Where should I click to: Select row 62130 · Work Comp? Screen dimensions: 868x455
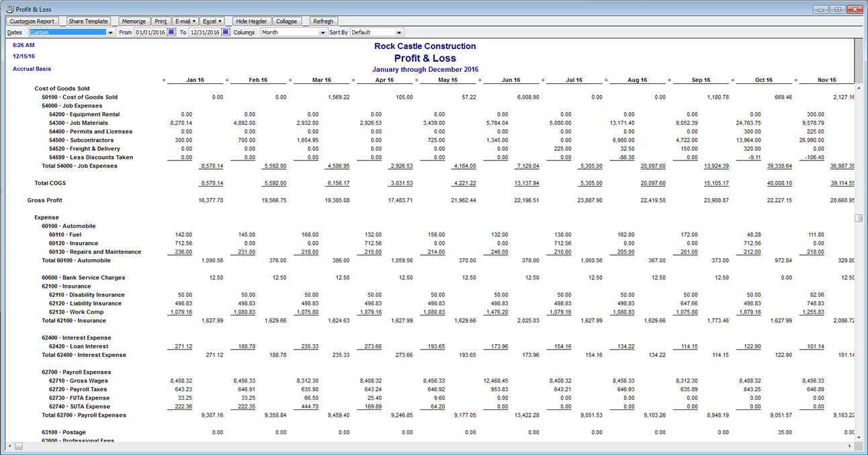[76, 312]
